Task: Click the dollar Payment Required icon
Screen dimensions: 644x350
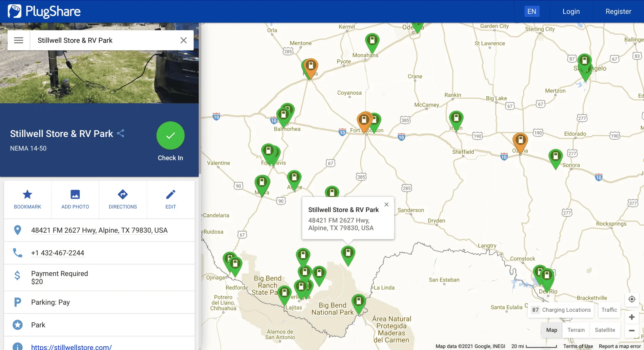Action: click(17, 275)
